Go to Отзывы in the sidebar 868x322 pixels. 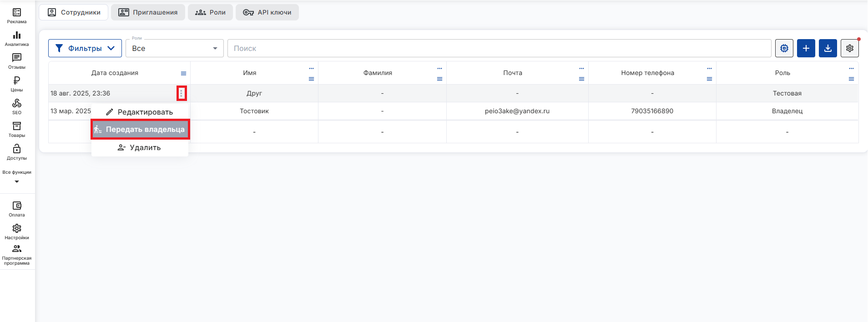click(x=17, y=61)
